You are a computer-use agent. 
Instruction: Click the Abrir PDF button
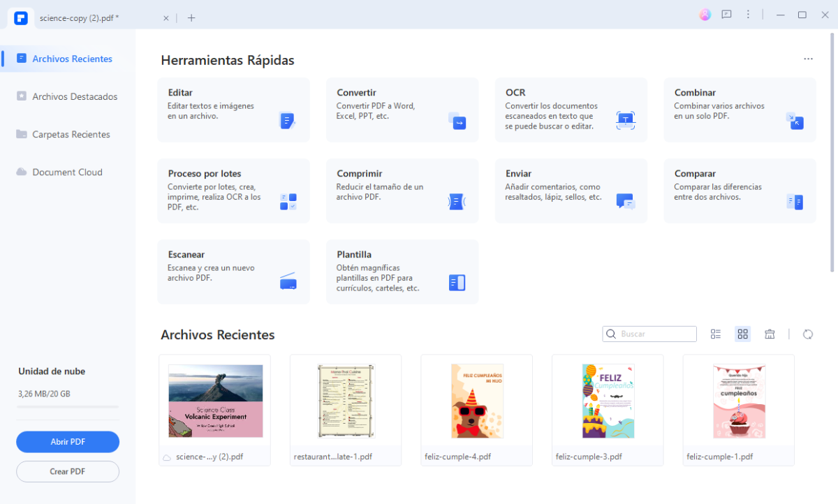(67, 442)
